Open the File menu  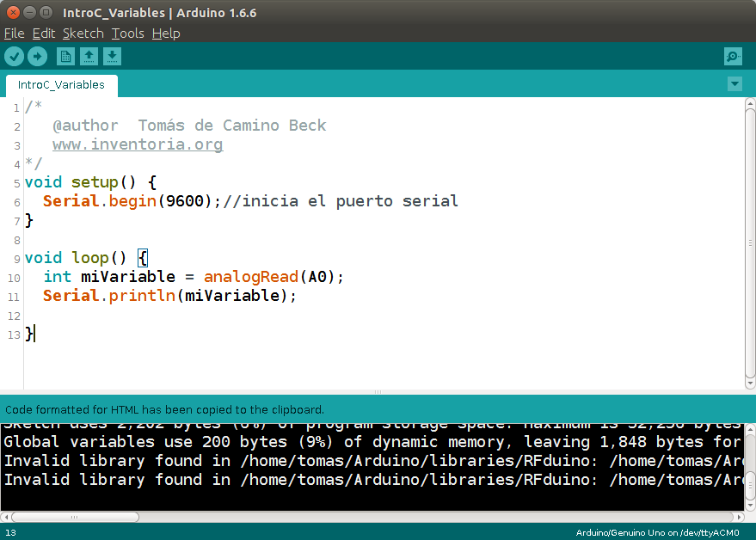14,34
